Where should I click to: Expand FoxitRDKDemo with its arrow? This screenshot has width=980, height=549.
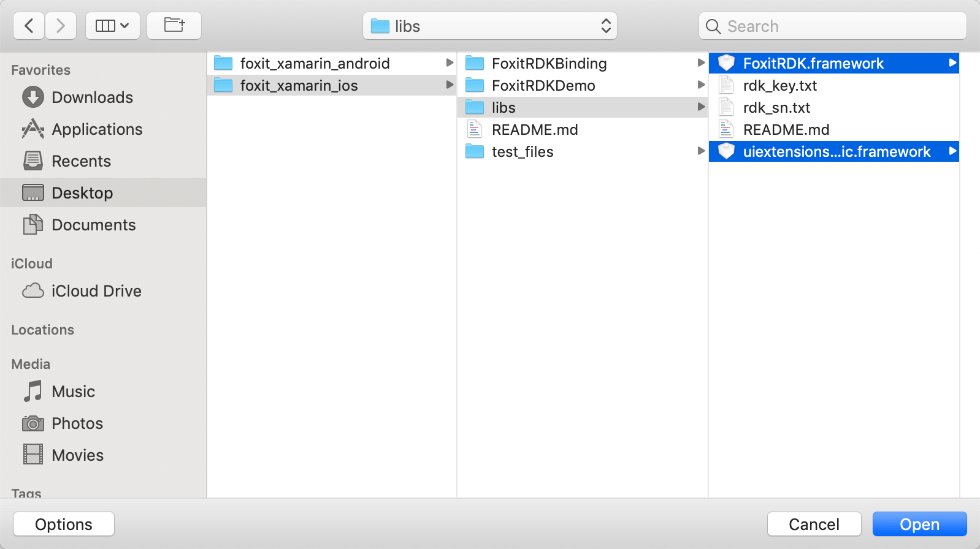pos(701,85)
